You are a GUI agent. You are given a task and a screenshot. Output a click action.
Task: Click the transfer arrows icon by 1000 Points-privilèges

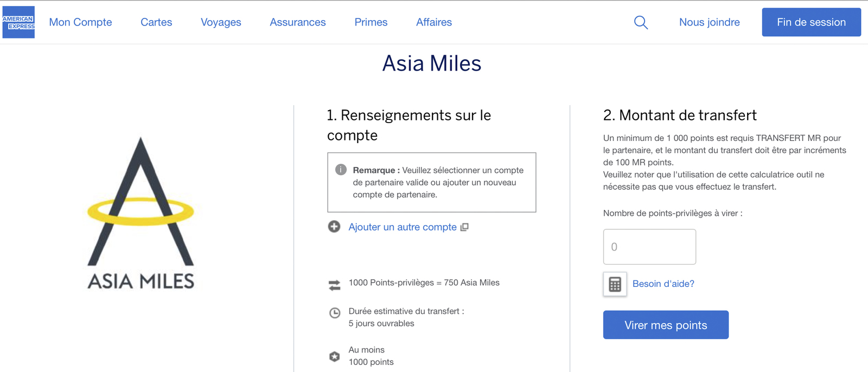(335, 285)
